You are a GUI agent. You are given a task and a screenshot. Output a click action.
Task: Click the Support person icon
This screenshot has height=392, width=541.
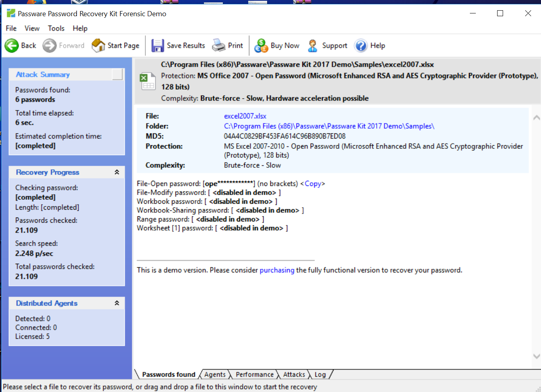[x=313, y=46]
